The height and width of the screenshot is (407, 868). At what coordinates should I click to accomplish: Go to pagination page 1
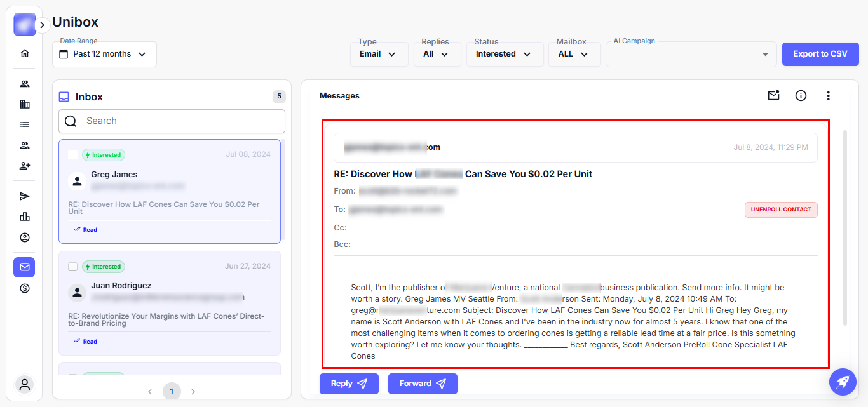point(172,392)
